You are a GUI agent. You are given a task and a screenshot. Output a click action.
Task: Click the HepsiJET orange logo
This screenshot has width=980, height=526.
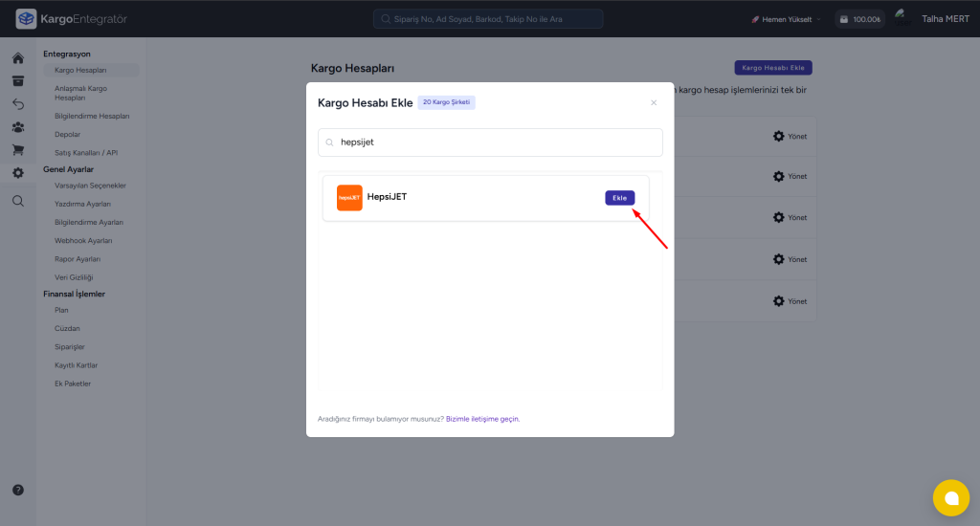(349, 198)
